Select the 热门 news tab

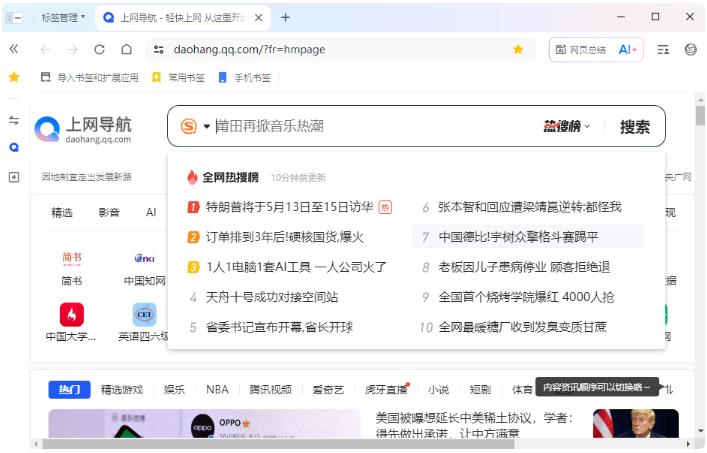(x=69, y=390)
